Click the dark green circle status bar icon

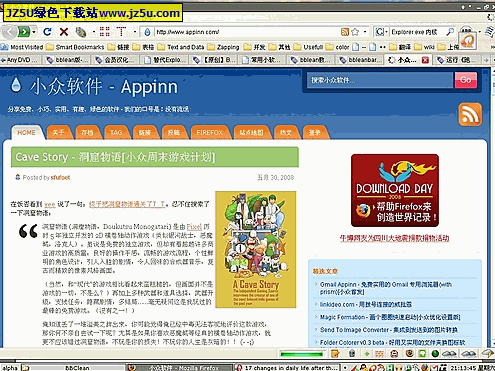click(x=435, y=354)
